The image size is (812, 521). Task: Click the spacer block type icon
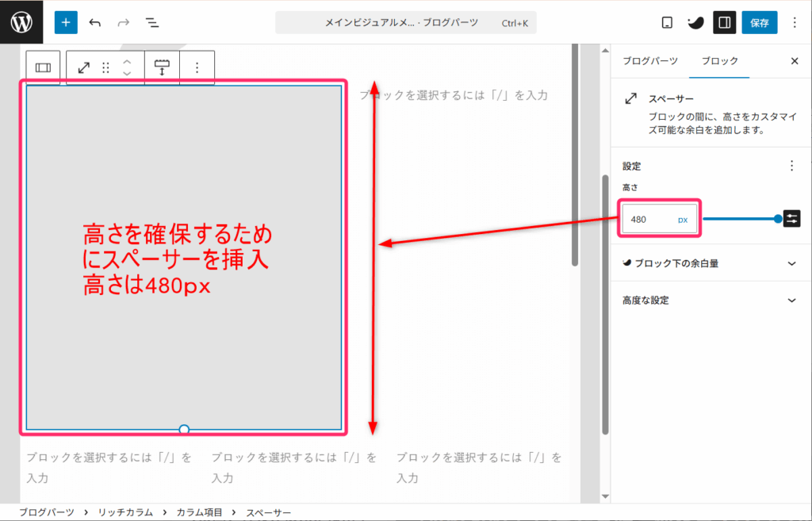[x=84, y=68]
